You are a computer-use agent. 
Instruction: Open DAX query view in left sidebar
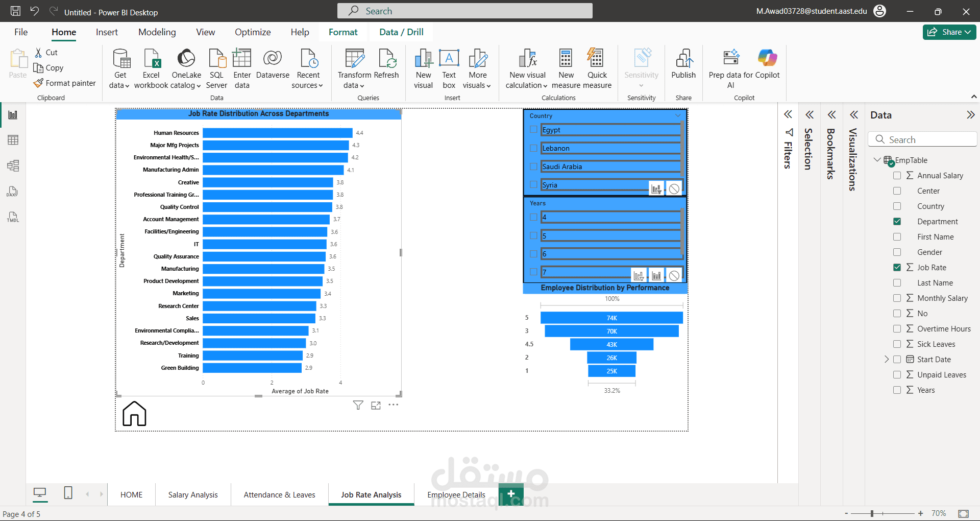[x=13, y=192]
